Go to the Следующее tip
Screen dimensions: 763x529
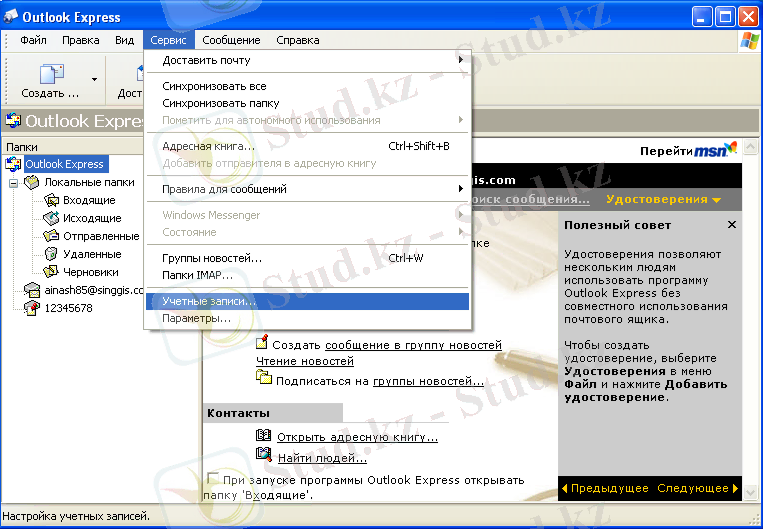(x=697, y=488)
